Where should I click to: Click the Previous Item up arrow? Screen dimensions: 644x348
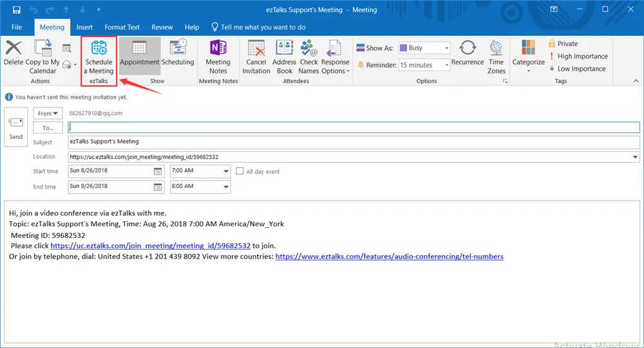pyautogui.click(x=66, y=10)
